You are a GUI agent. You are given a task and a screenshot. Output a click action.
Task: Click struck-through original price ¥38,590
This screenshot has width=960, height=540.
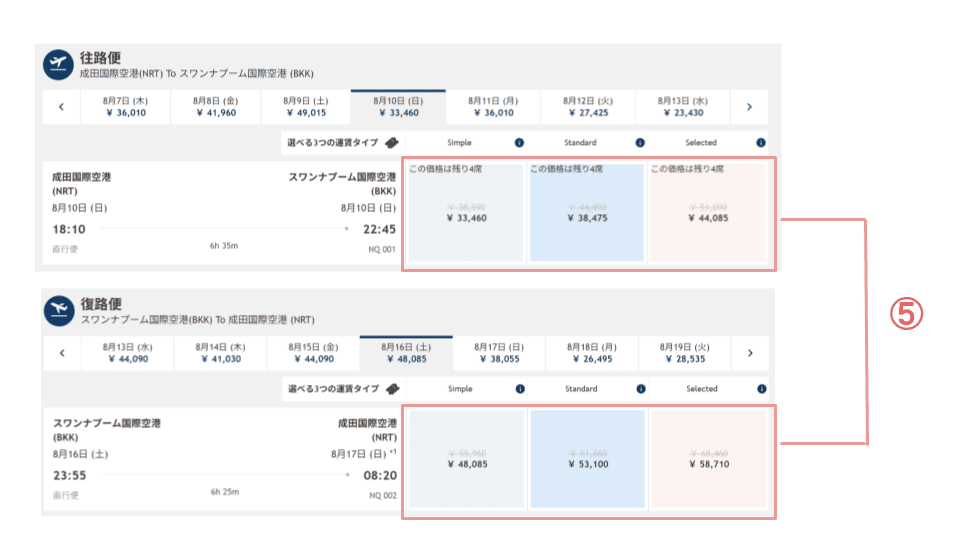[467, 208]
